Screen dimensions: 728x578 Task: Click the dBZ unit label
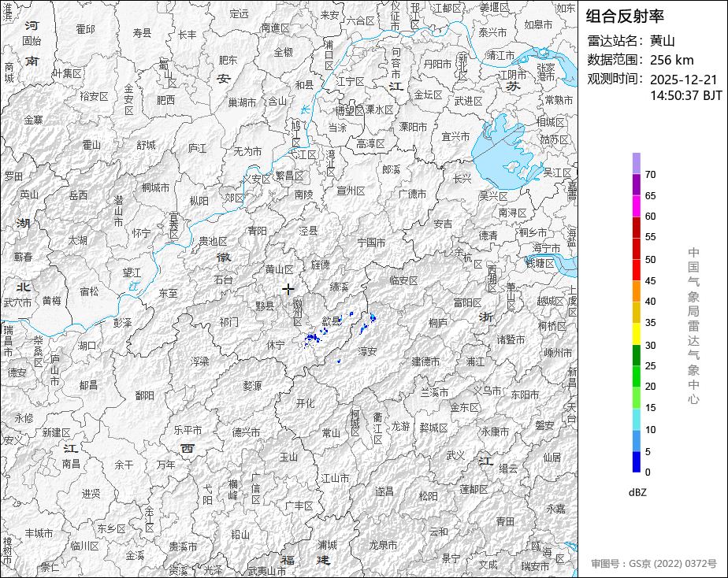[x=637, y=493]
